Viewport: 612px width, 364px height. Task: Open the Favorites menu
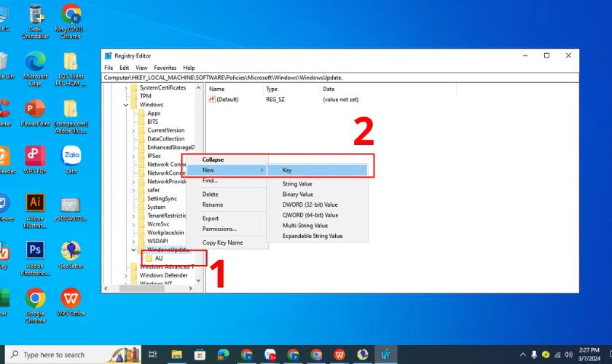(x=165, y=68)
